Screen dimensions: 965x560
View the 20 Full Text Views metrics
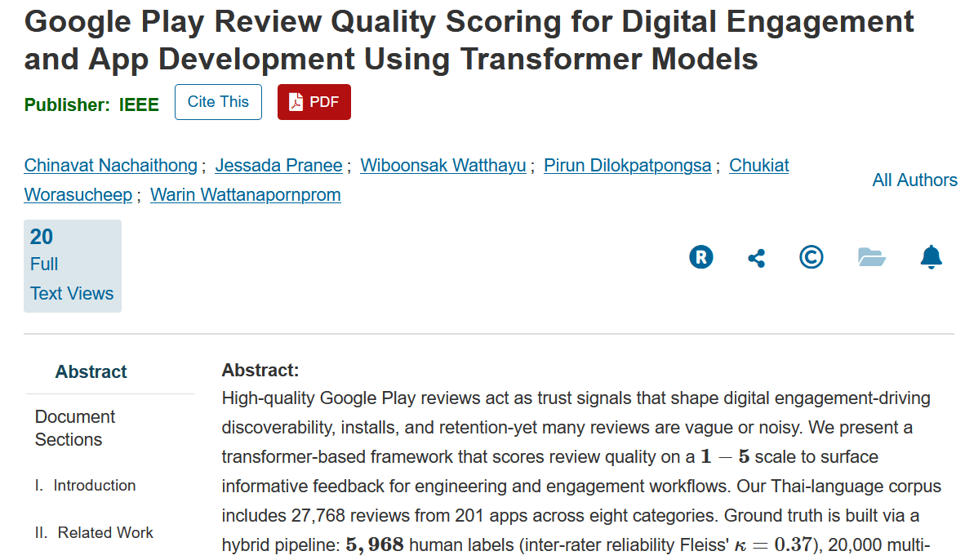point(73,266)
